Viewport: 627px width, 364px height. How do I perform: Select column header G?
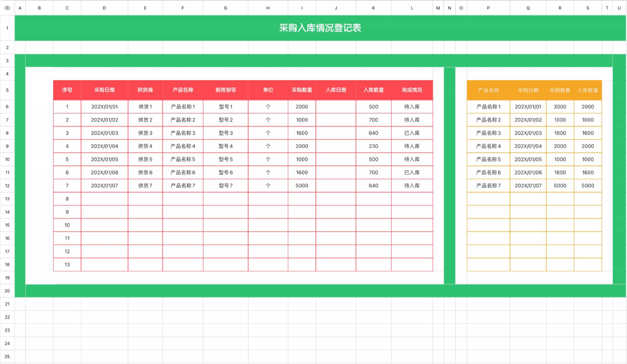[x=226, y=8]
